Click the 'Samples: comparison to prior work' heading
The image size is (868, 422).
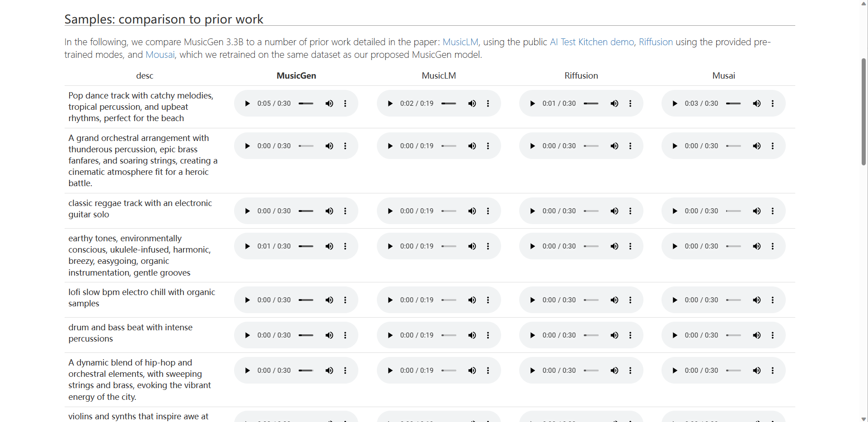pos(164,19)
